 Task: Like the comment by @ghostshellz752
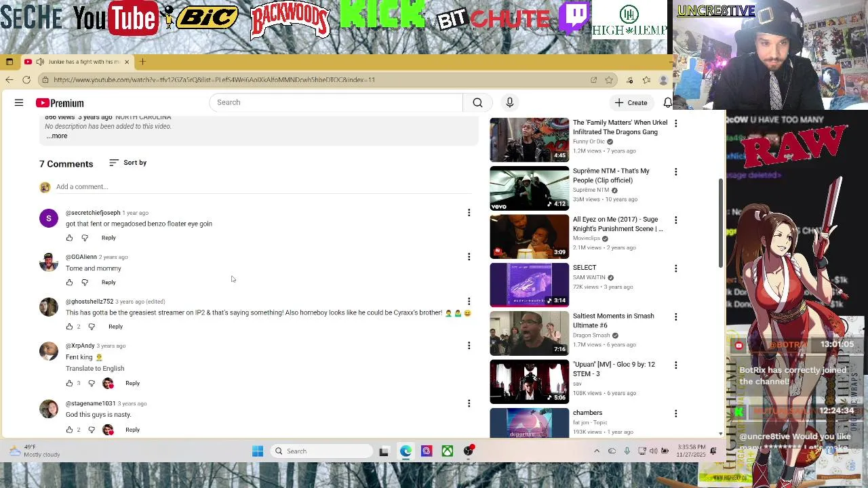click(x=69, y=327)
